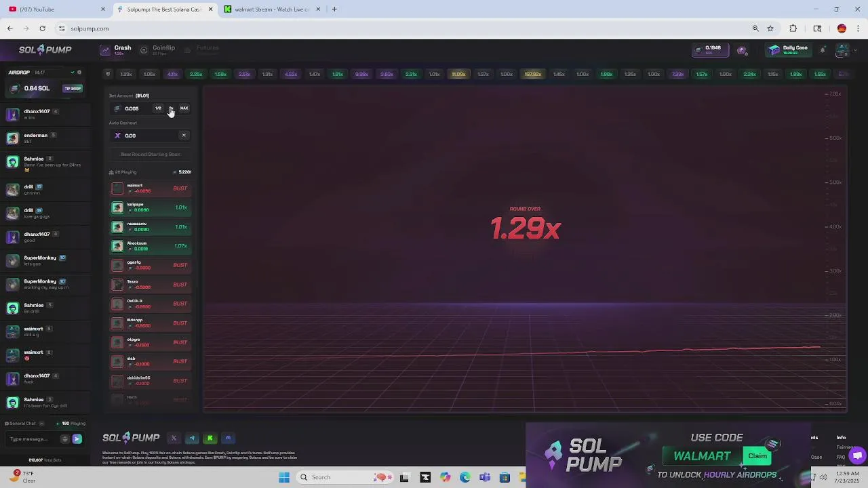Open Microsoft Teams from taskbar

coord(485,477)
